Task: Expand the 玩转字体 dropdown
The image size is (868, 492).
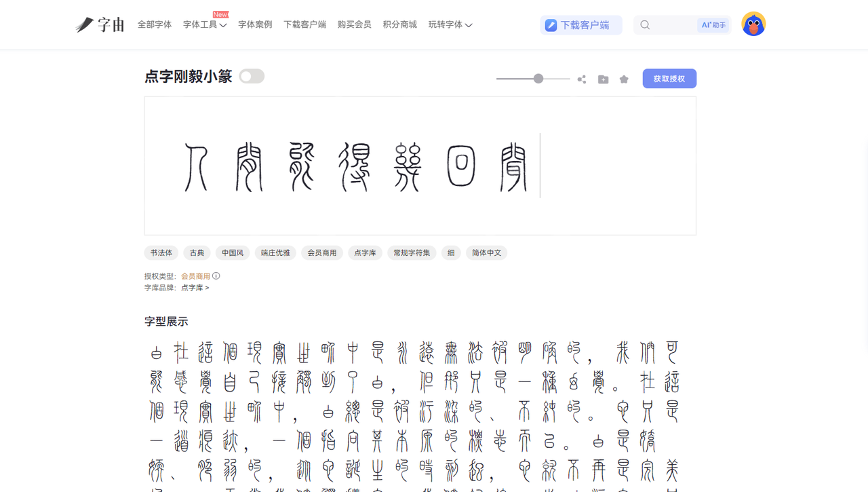Action: pyautogui.click(x=450, y=24)
